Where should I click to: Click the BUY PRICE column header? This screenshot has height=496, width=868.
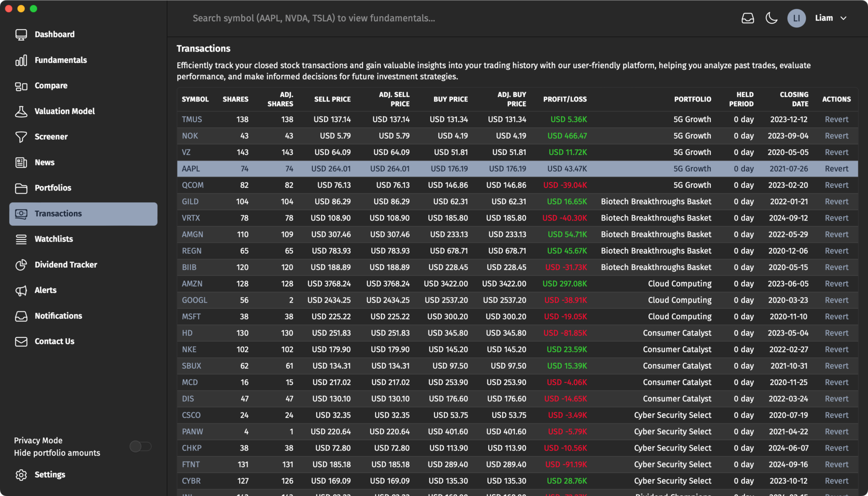point(451,99)
